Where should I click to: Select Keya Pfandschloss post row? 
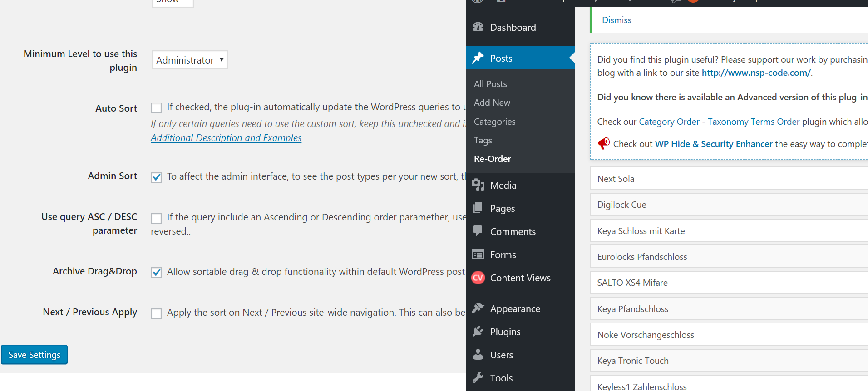click(x=729, y=309)
